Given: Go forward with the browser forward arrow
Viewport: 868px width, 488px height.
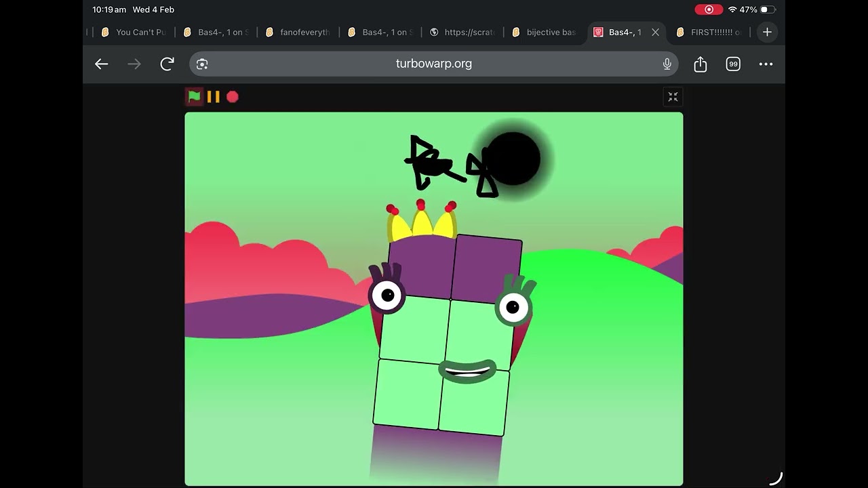Looking at the screenshot, I should 134,64.
